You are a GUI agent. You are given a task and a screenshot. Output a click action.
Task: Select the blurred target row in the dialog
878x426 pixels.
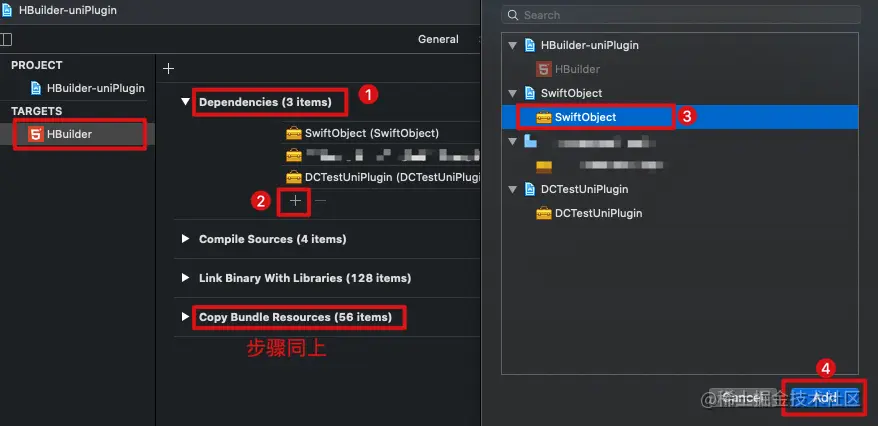point(680,166)
